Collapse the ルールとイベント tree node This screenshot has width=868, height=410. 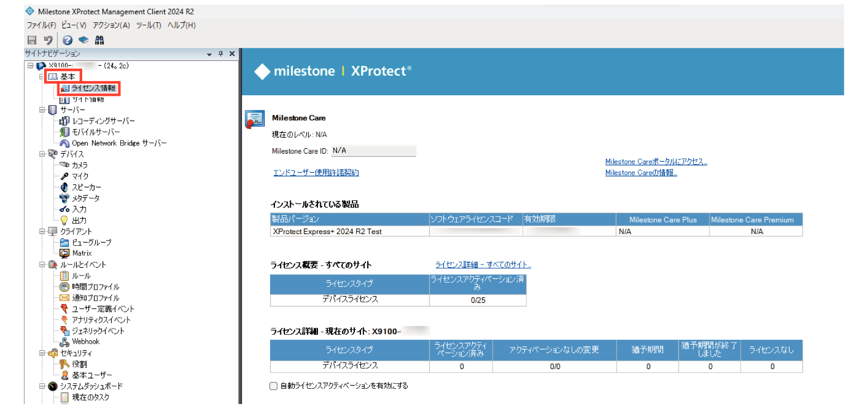tap(42, 265)
